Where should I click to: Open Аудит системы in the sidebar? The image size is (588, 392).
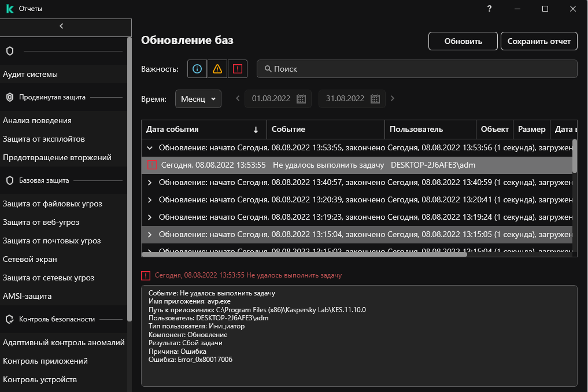(x=30, y=74)
